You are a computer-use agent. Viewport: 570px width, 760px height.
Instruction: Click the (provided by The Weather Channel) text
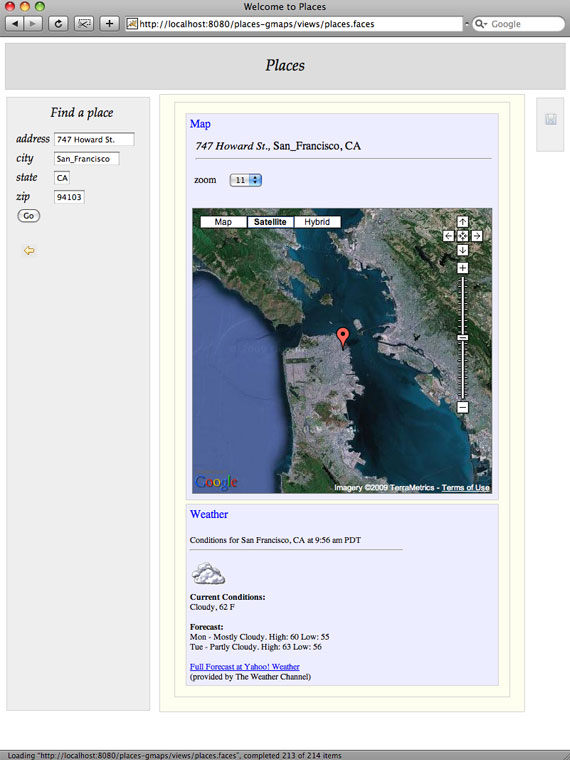point(250,677)
